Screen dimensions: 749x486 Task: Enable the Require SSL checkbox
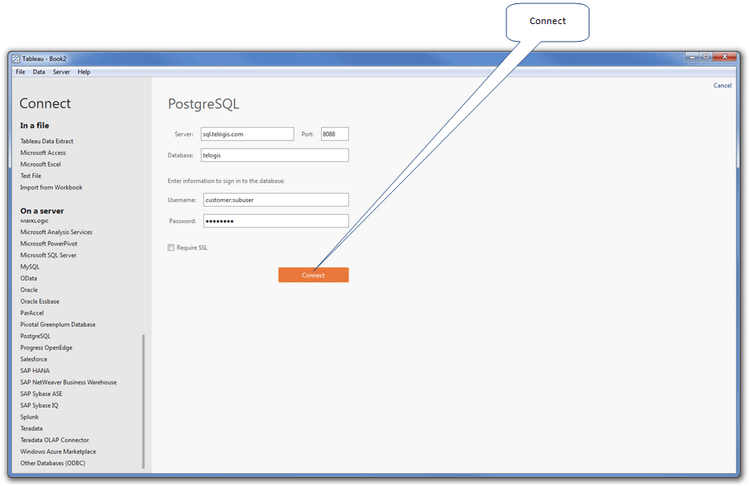coord(171,248)
